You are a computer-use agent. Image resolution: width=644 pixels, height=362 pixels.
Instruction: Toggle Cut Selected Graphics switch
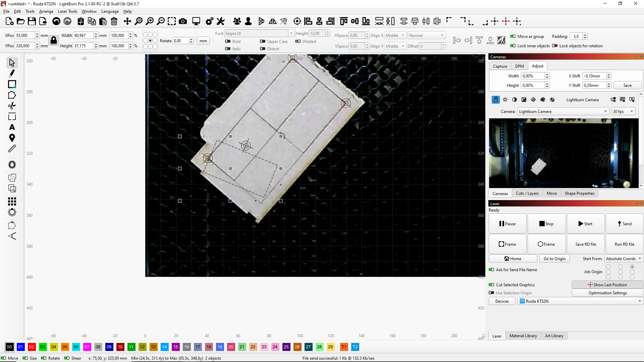(491, 285)
